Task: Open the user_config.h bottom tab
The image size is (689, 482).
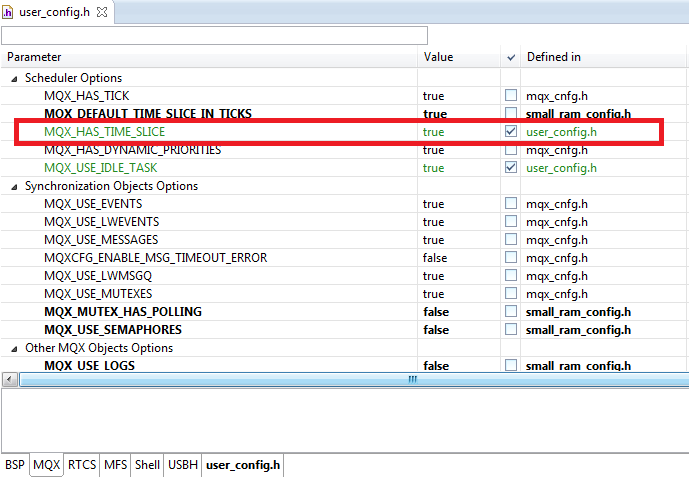Action: coord(243,465)
